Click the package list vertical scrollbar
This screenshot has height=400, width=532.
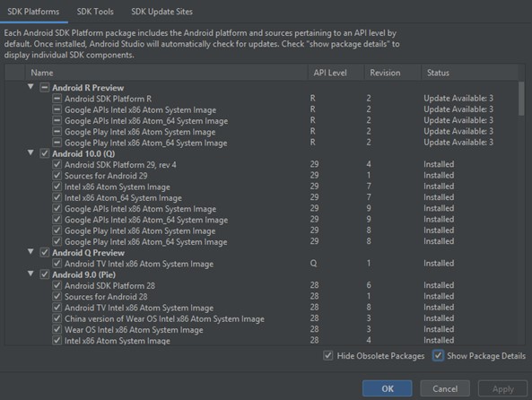pyautogui.click(x=521, y=99)
